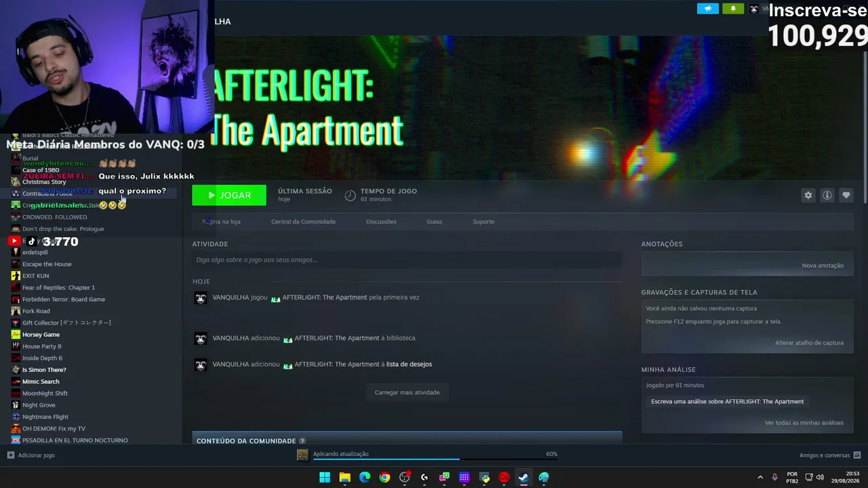
Task: Open the Python-logo app on the taskbar
Action: (x=484, y=477)
